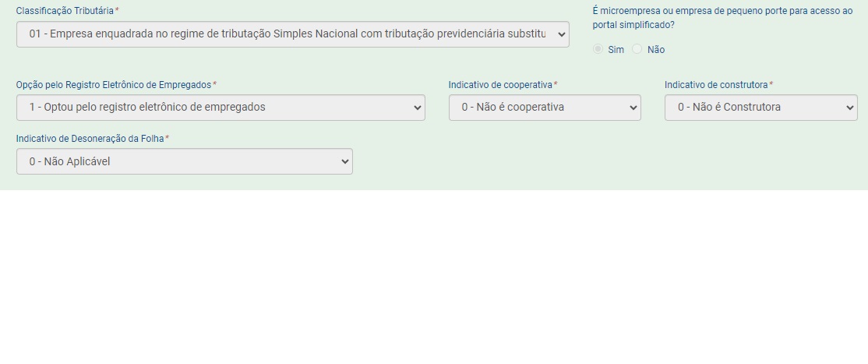Click the 'Indicativo de Desoneração da Folha' label
The image size is (868, 364).
pyautogui.click(x=90, y=139)
